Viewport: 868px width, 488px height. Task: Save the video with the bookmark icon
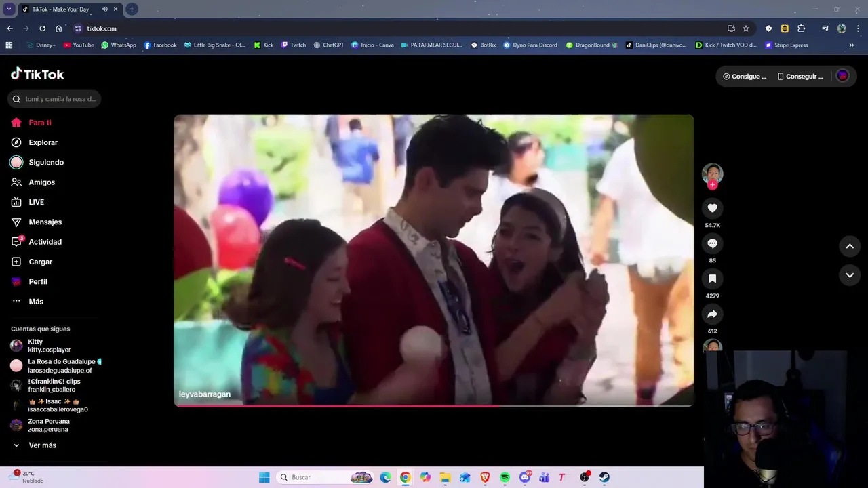pyautogui.click(x=712, y=279)
